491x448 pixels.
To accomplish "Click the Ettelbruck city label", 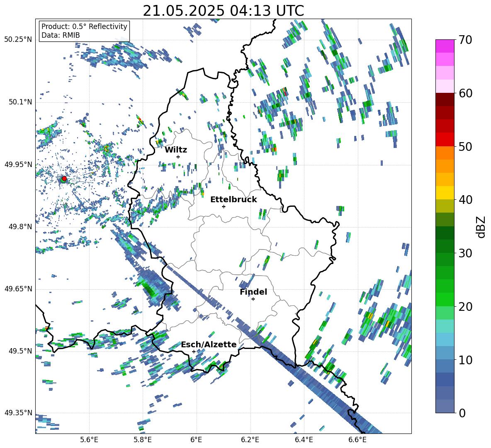I will coord(233,200).
